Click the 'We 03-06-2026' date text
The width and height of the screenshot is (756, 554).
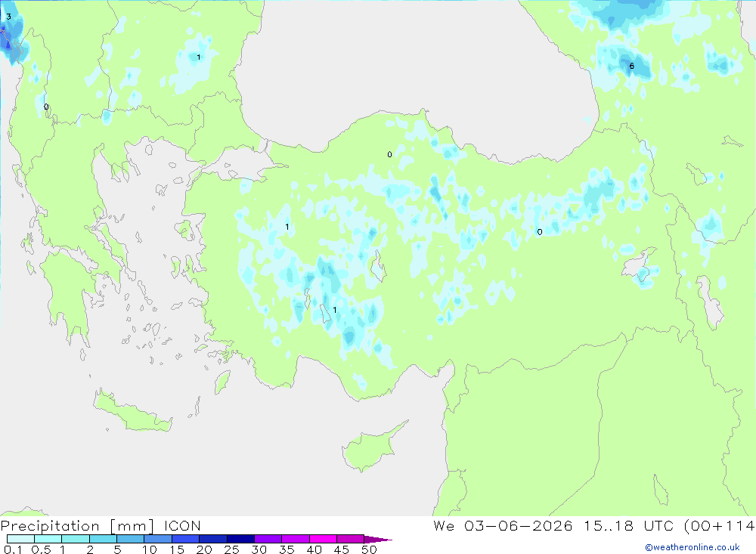tap(503, 526)
